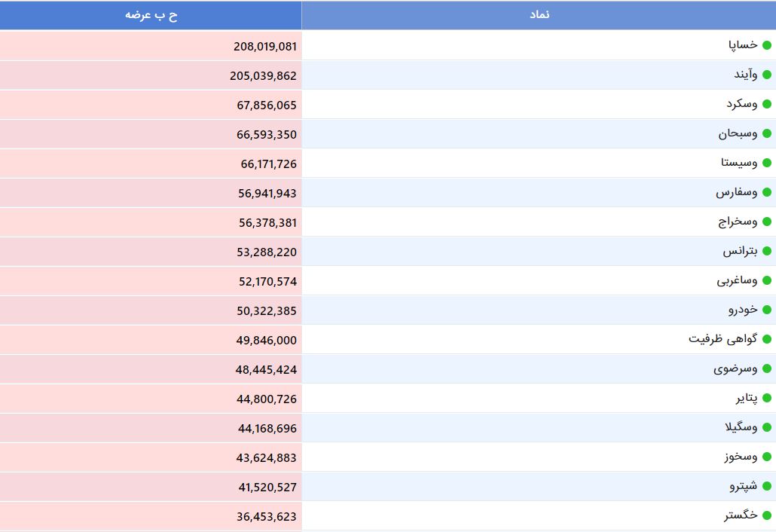Click the green dot beside خساپا
Image resolution: width=776 pixels, height=532 pixels.
tap(766, 45)
